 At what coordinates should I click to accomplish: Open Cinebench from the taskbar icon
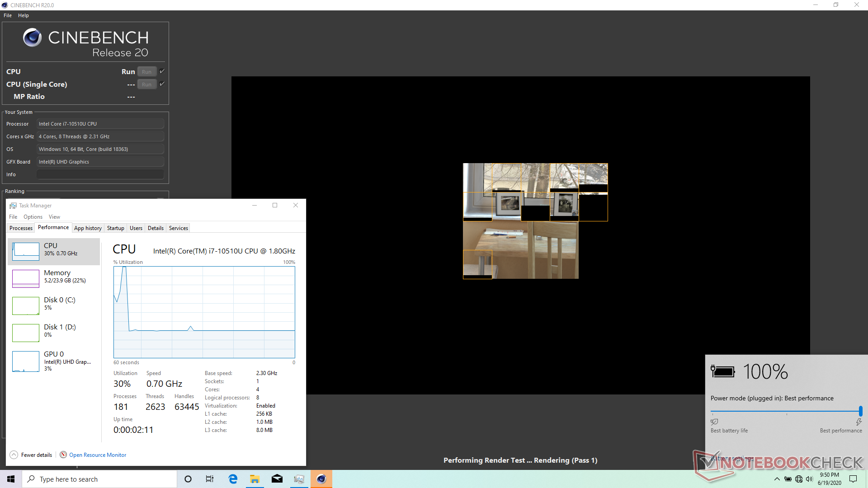pos(321,479)
